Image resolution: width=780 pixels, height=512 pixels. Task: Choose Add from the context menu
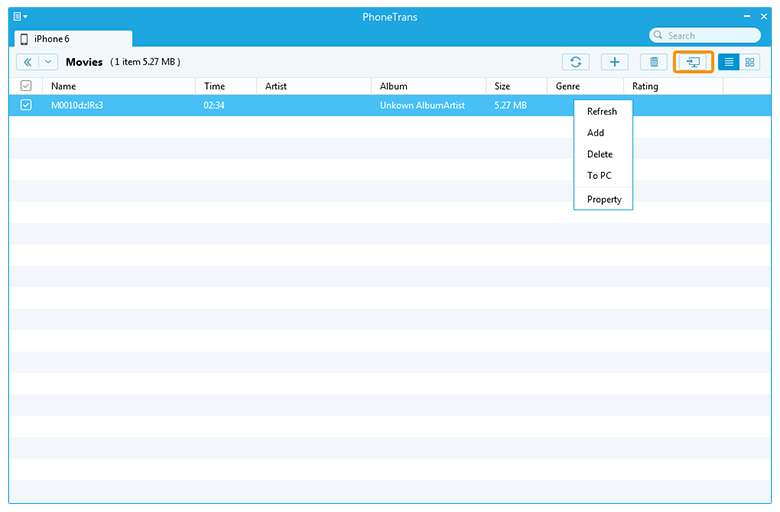click(x=596, y=133)
